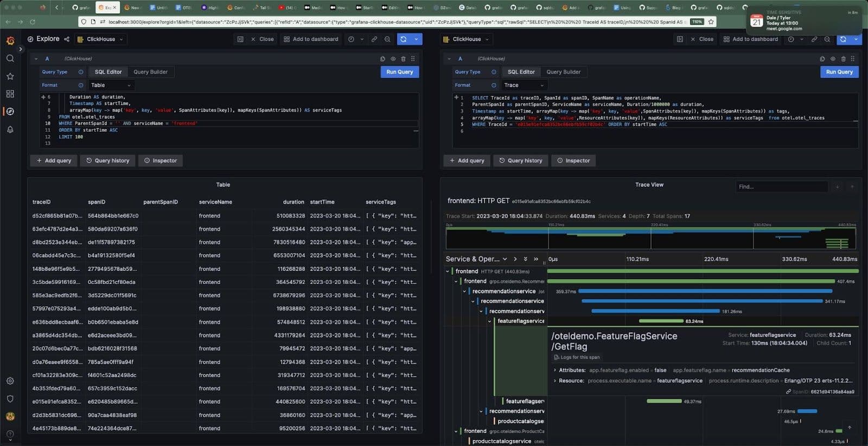Image resolution: width=868 pixels, height=446 pixels.
Task: Click the trace minimap overview timeline
Action: coord(651,238)
